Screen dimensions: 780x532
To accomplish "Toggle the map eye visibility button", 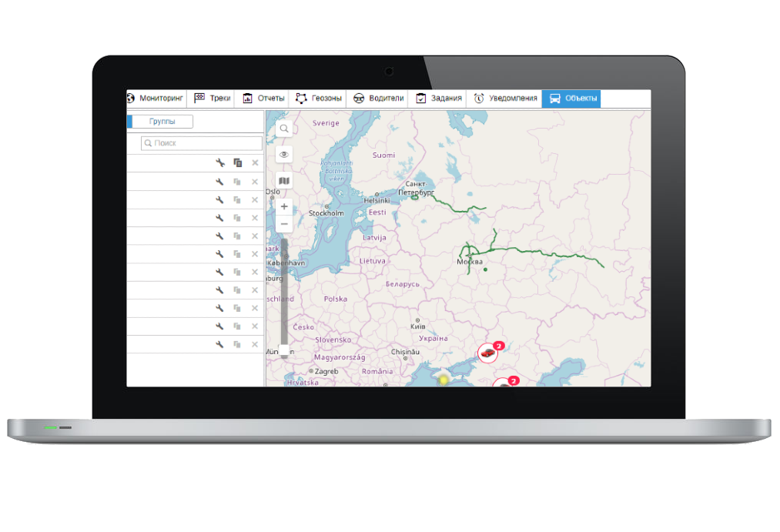I will coord(284,155).
